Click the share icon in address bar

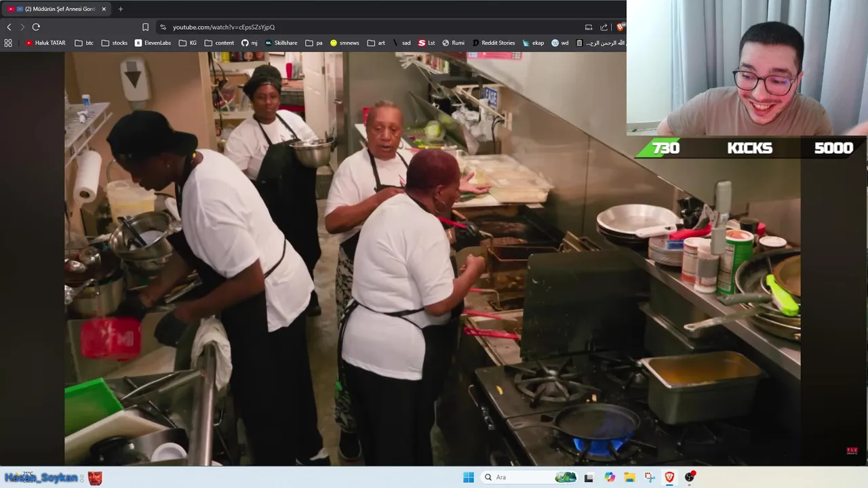coord(604,27)
